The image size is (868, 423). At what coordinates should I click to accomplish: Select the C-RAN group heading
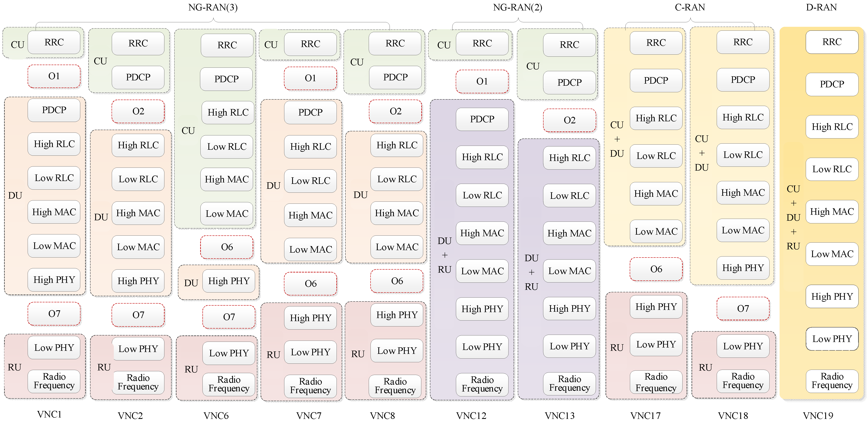coord(689,7)
